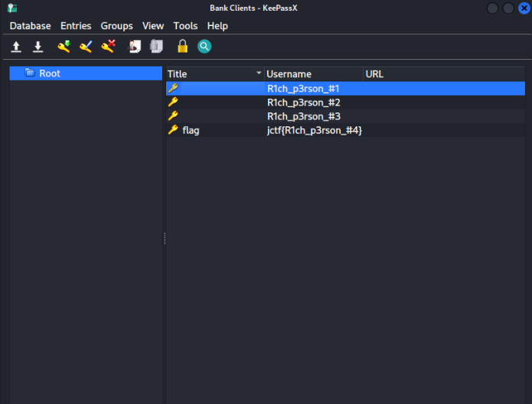
Task: Click the teal Search magnifier icon
Action: 204,47
